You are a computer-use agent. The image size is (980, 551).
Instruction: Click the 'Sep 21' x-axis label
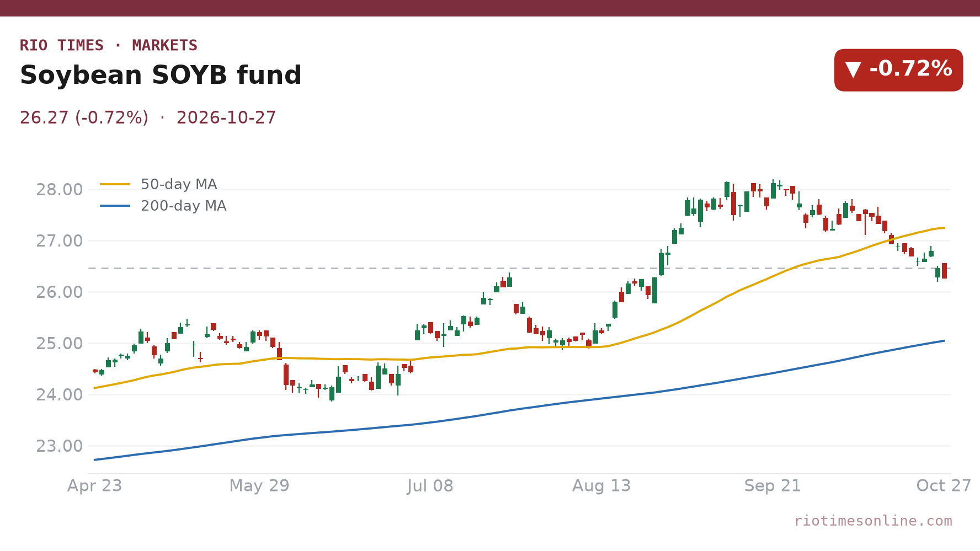(773, 486)
